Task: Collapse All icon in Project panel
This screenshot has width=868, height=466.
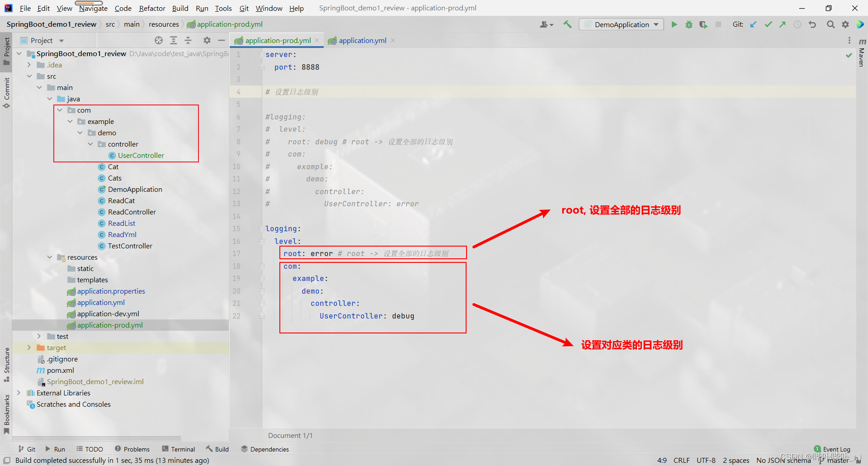Action: coord(188,40)
